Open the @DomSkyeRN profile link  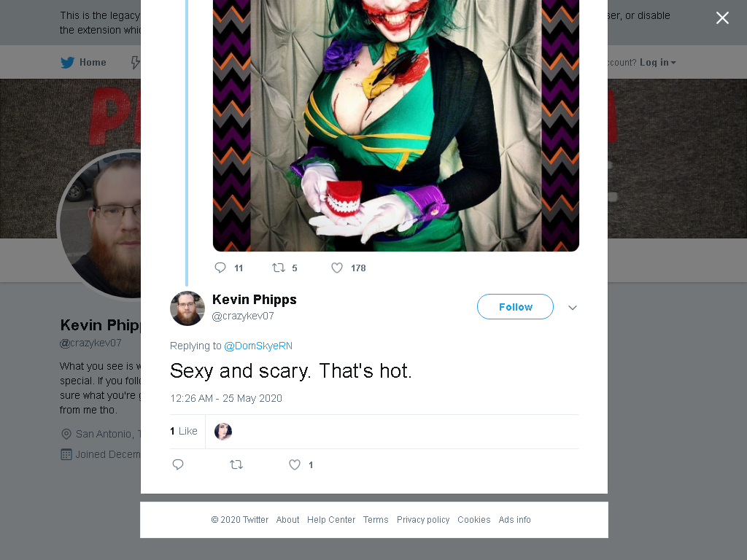click(258, 346)
